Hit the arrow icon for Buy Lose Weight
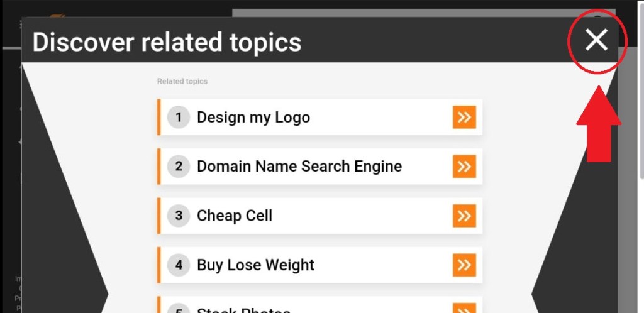The image size is (644, 313). tap(464, 265)
